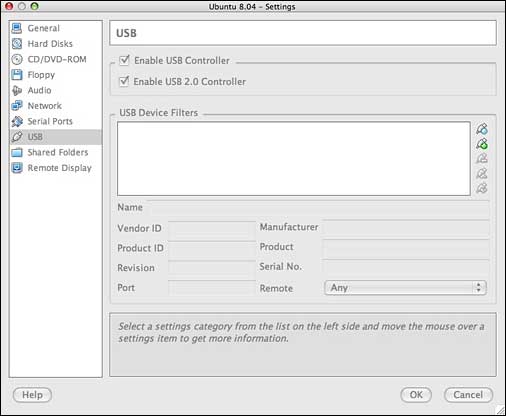The height and width of the screenshot is (416, 506).
Task: Click the Remote Display icon
Action: [17, 168]
